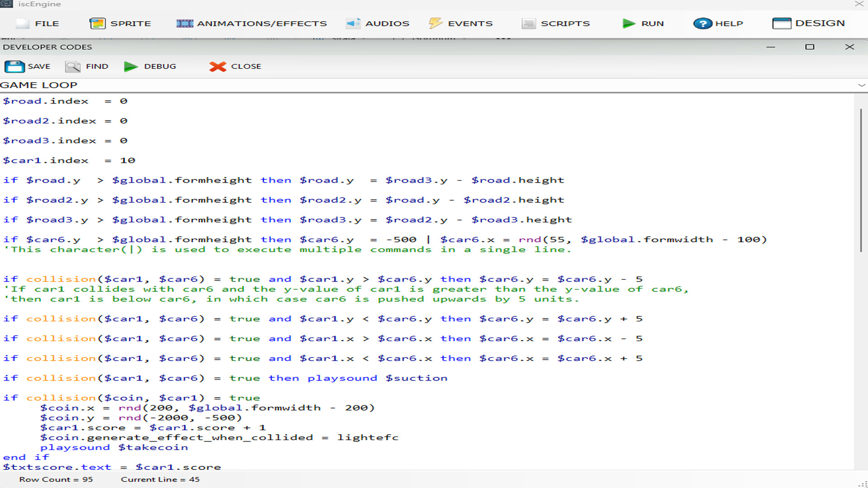Open HELP via the question mark icon
Viewport: 868px width, 488px height.
point(703,23)
